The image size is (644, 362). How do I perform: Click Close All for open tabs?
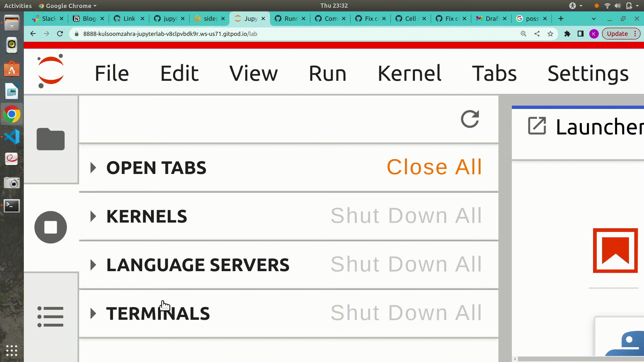tap(434, 167)
